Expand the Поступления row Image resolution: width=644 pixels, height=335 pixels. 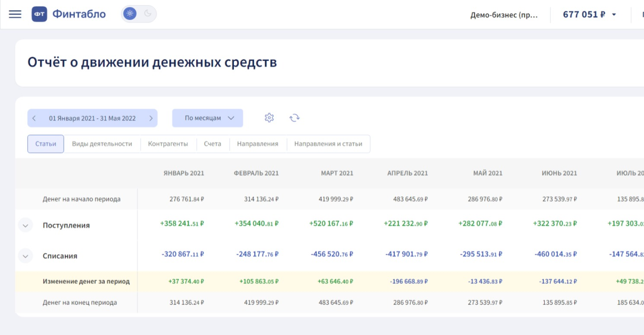click(x=26, y=226)
